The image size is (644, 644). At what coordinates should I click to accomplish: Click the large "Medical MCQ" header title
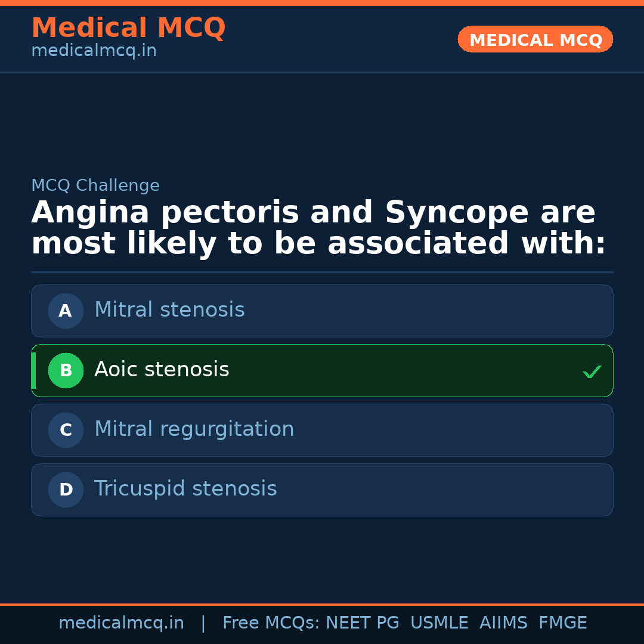(128, 28)
